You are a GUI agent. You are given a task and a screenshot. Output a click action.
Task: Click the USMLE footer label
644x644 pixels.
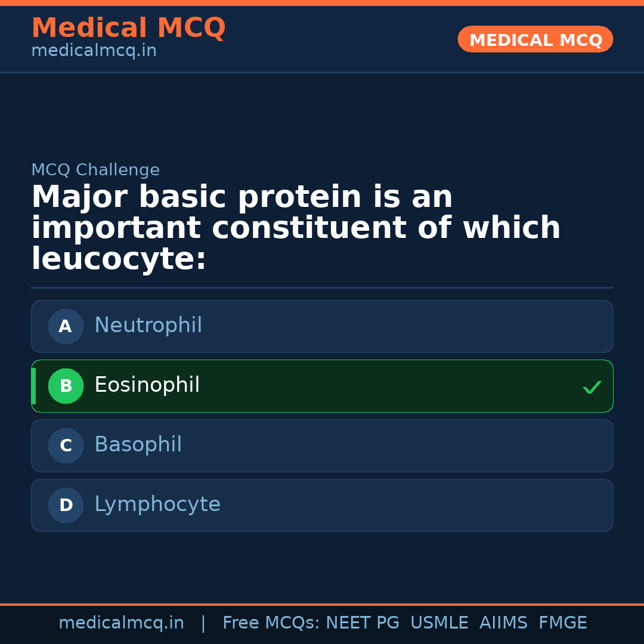tap(439, 623)
